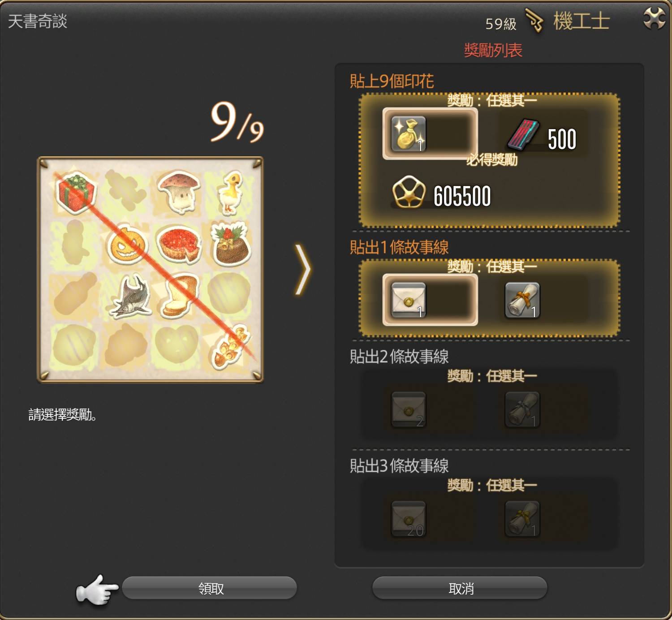672x620 pixels.
Task: Select the envelope reward for 1 story line
Action: (x=408, y=300)
